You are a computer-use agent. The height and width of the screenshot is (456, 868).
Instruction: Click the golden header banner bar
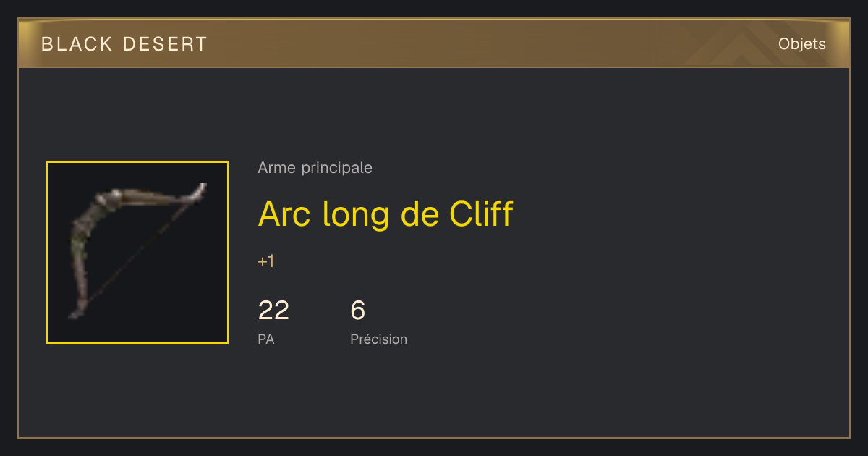[x=434, y=44]
